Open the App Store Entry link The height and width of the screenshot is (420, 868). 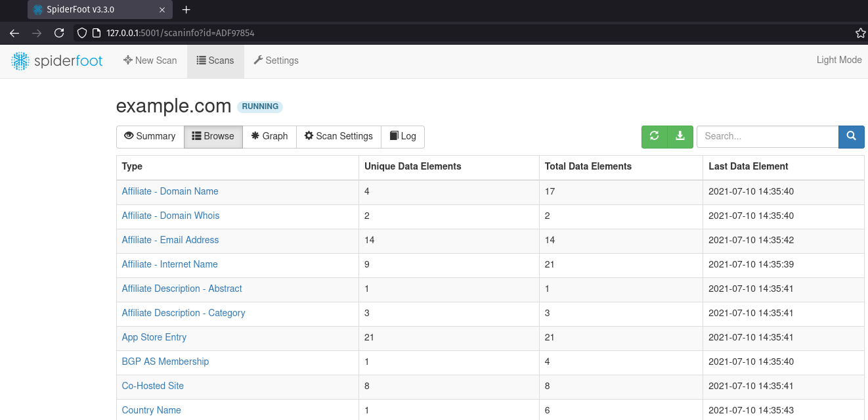[154, 337]
